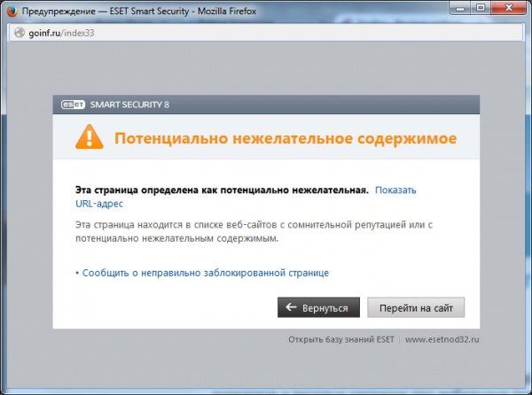Click the globe site identity icon
532x395 pixels.
(20, 33)
